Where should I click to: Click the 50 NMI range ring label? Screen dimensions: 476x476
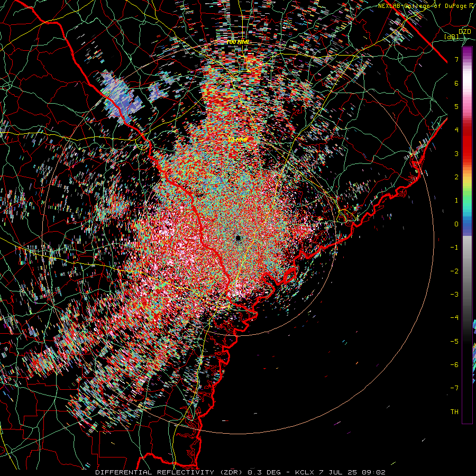(238, 140)
